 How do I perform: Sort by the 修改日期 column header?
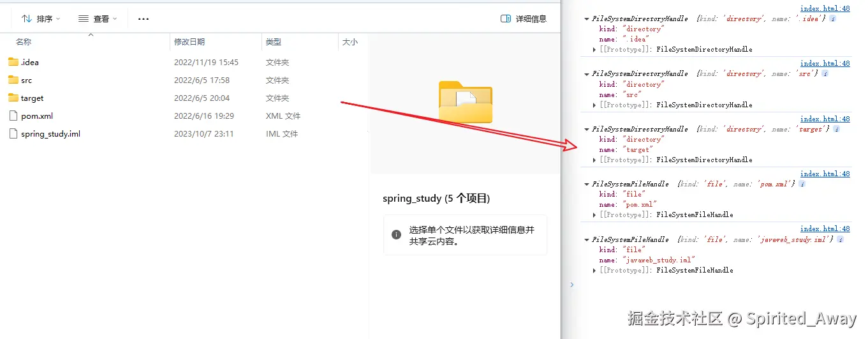click(x=189, y=41)
